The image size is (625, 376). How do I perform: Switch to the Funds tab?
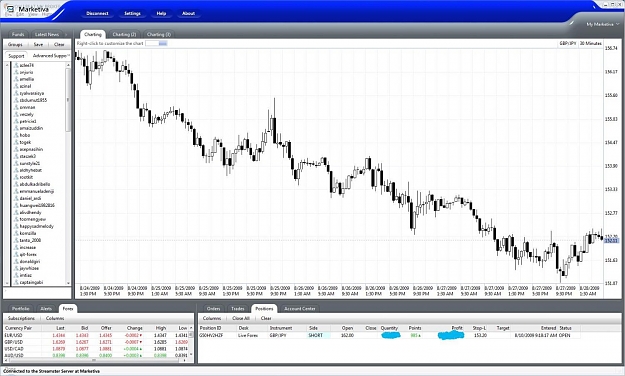[x=18, y=35]
